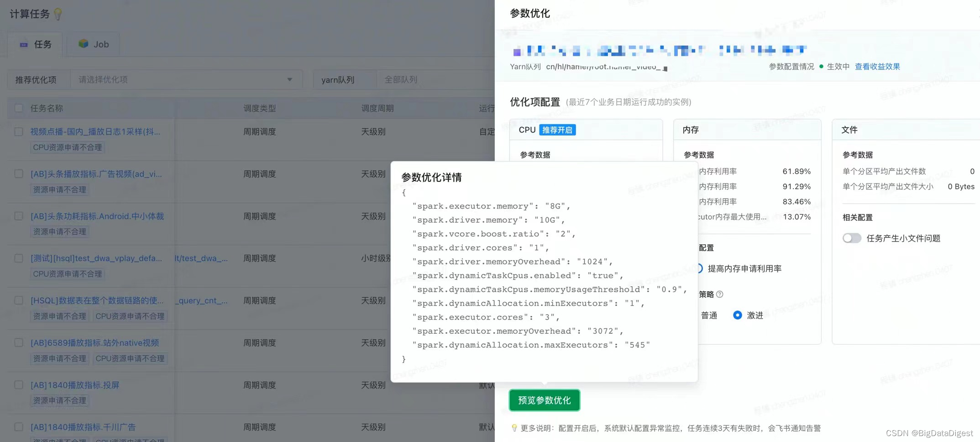
Task: Tick the select-all checkbox in table header
Action: (19, 108)
